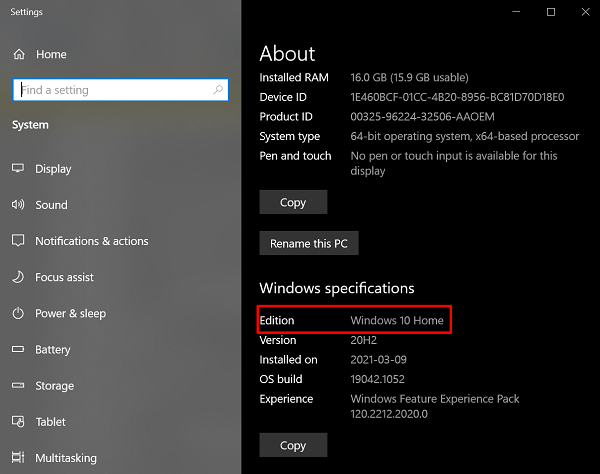Click the Tablet icon in the sidebar
Screen dimensions: 600x474
pyautogui.click(x=18, y=422)
